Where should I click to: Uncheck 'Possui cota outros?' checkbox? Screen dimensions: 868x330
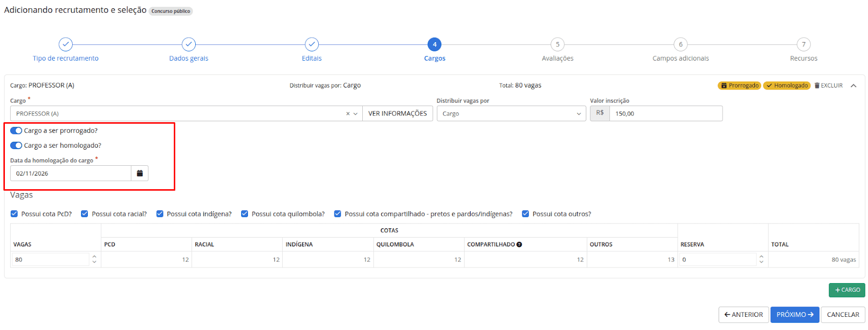click(525, 214)
